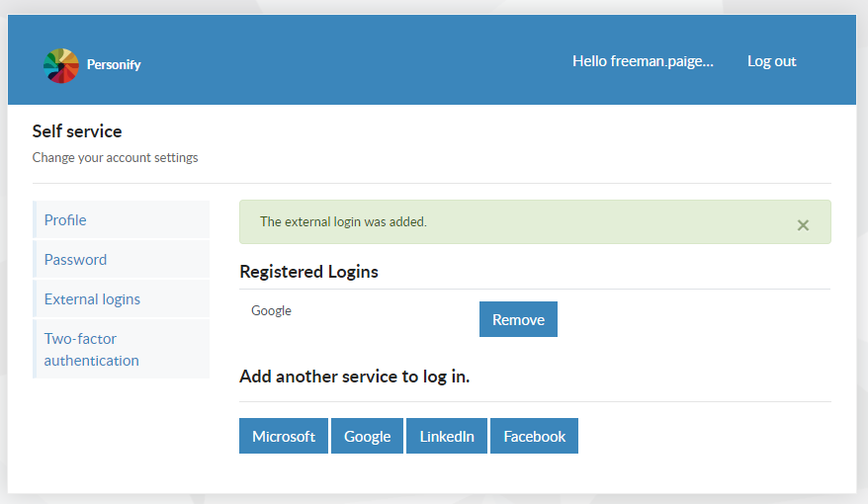Select the registered Google login entry
This screenshot has width=868, height=504.
tap(271, 310)
